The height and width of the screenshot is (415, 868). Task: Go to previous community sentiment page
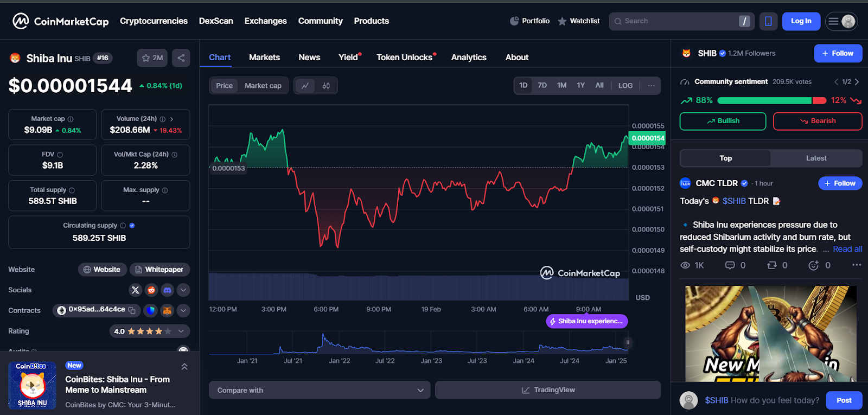(x=836, y=82)
